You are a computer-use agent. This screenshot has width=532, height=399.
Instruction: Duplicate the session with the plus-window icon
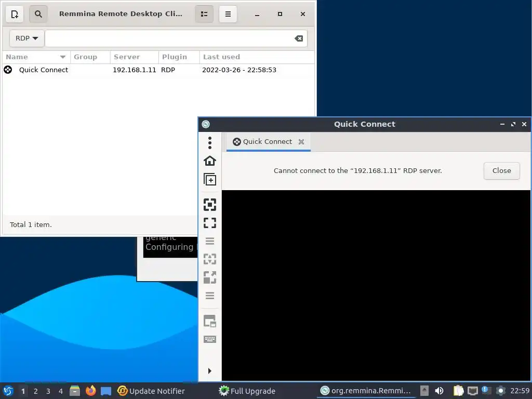coord(210,179)
